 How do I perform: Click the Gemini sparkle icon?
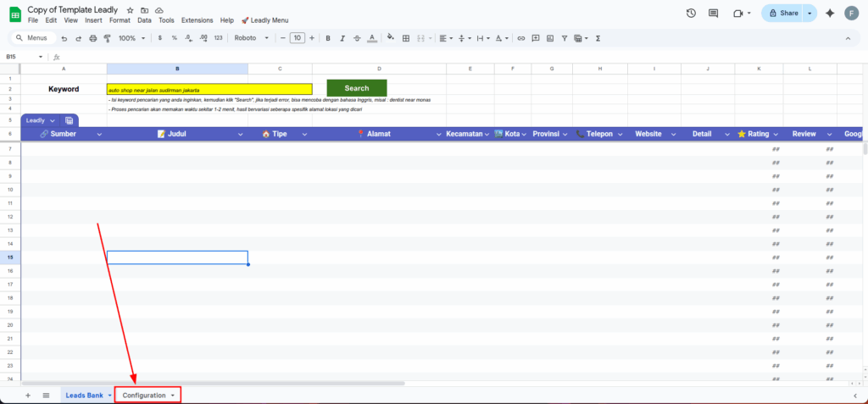tap(830, 14)
